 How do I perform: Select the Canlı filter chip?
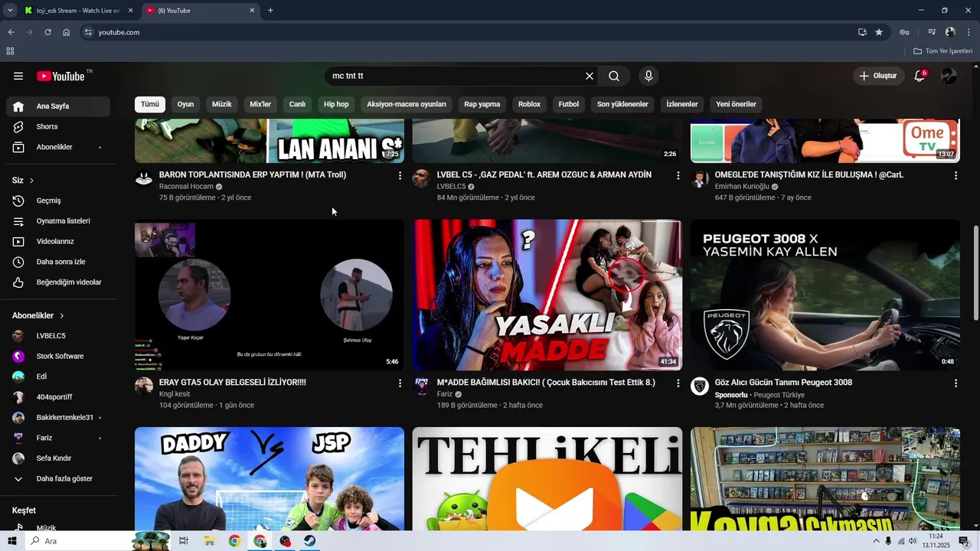coord(297,104)
